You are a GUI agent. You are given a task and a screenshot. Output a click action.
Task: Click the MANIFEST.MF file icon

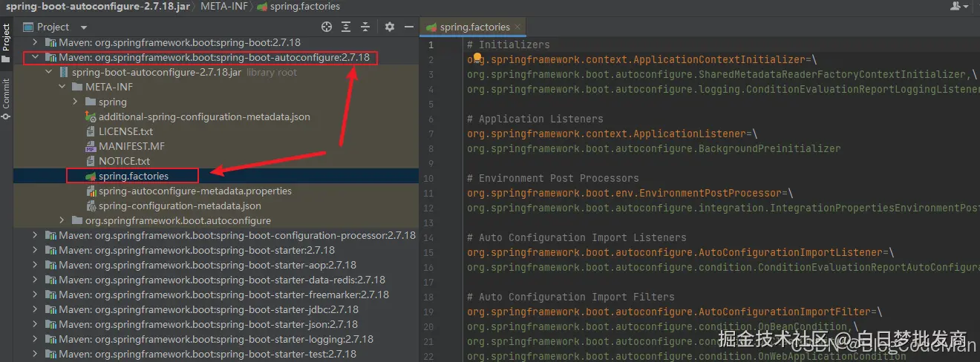point(91,147)
